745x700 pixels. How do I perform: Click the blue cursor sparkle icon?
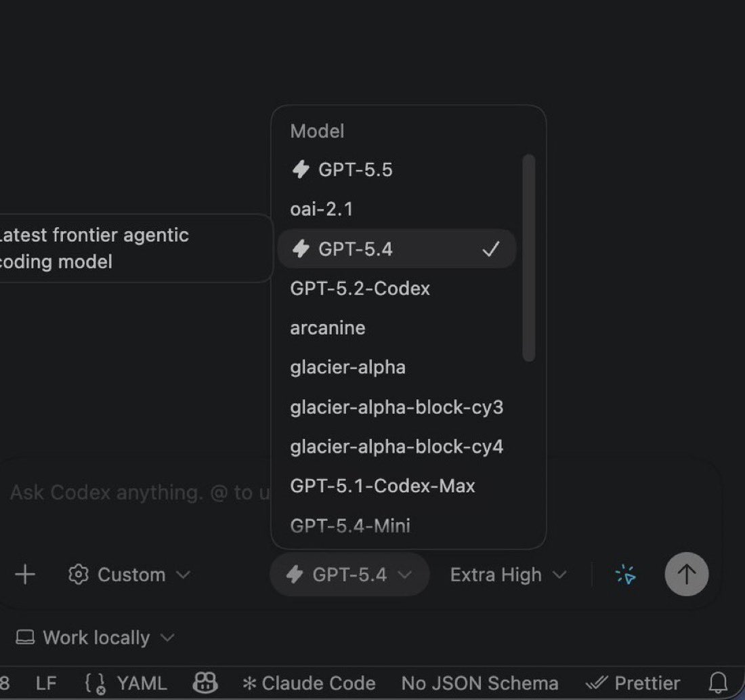pyautogui.click(x=625, y=575)
